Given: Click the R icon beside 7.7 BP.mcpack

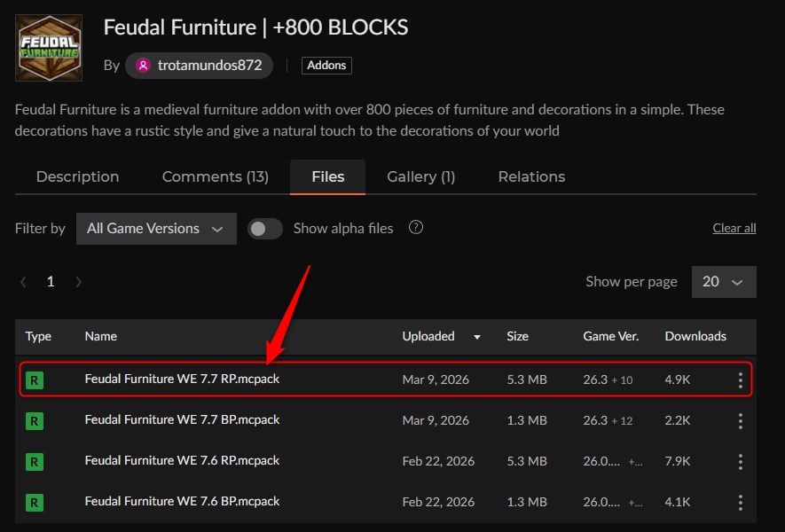Looking at the screenshot, I should 35,420.
